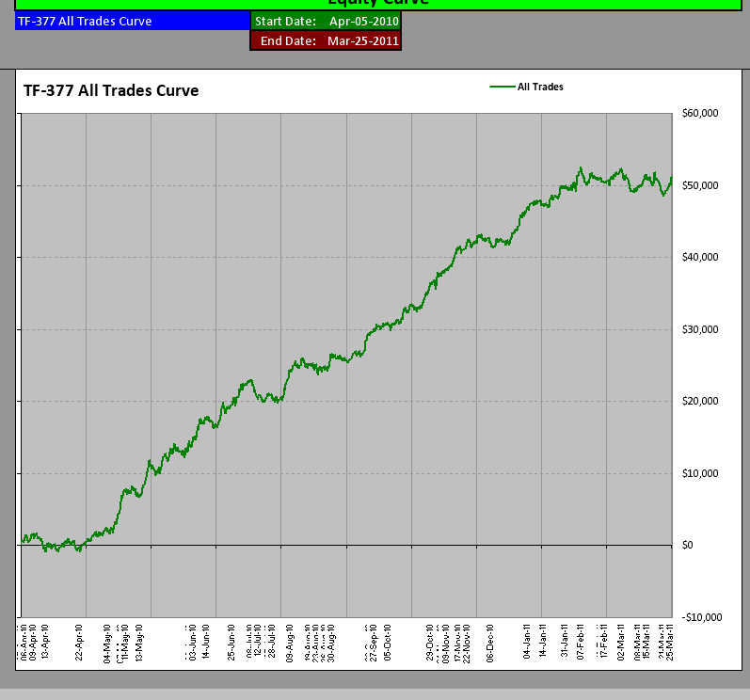Click the -$10,000 axis label
Image resolution: width=750 pixels, height=700 pixels.
coord(701,617)
